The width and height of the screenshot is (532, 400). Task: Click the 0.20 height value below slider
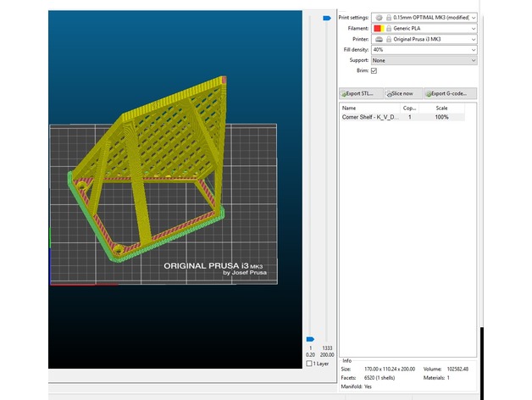tap(310, 355)
